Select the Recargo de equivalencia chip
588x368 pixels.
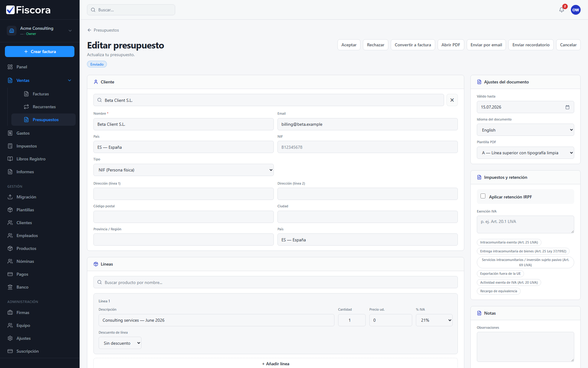click(498, 291)
